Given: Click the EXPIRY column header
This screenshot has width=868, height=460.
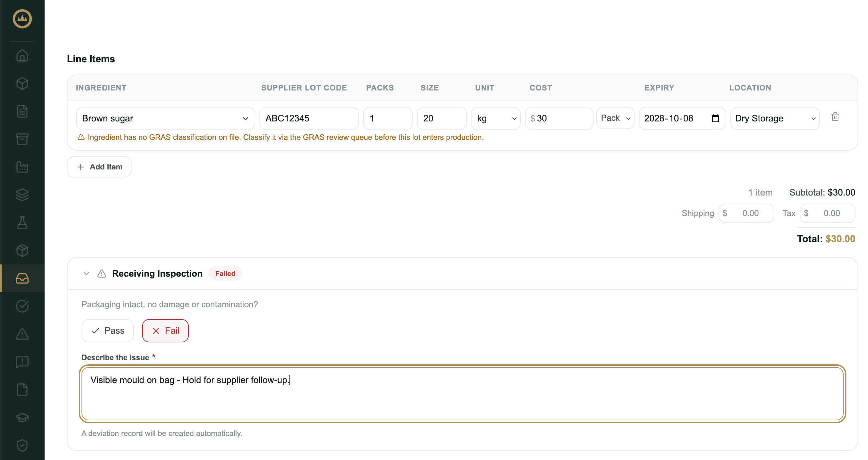Looking at the screenshot, I should pos(659,88).
